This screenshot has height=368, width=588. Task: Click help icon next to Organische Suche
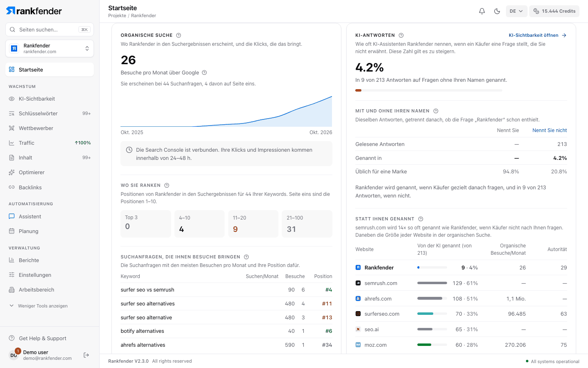tap(178, 35)
